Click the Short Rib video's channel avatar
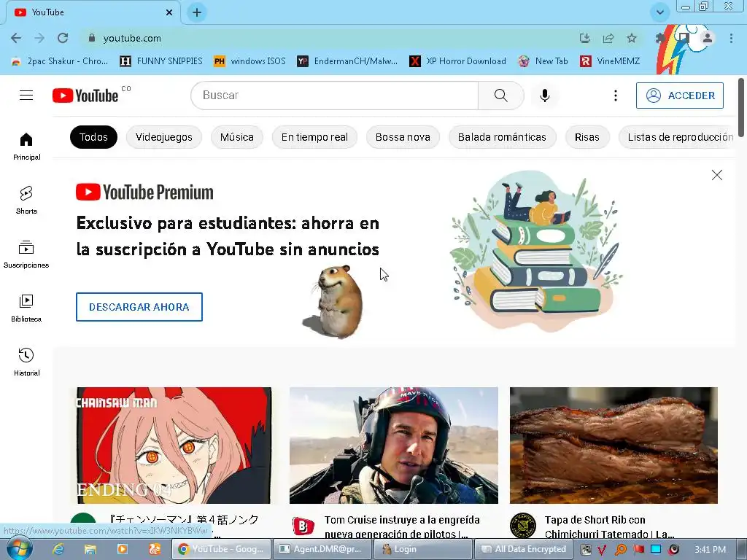 [522, 526]
